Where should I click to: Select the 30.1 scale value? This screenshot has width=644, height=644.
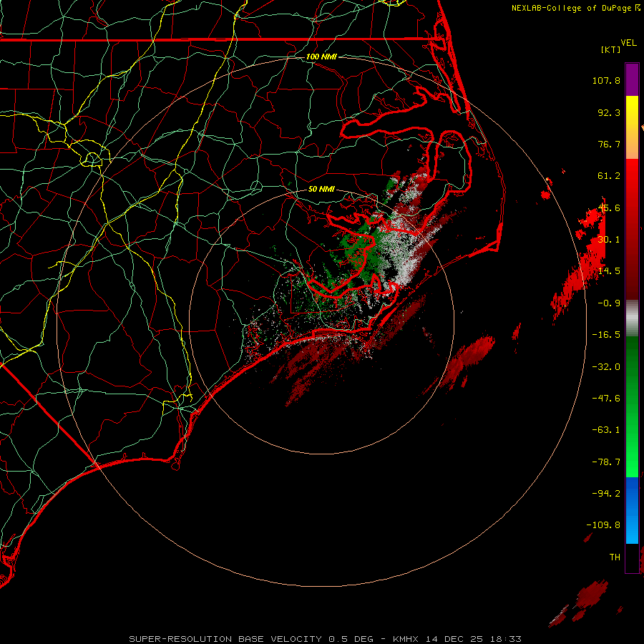pyautogui.click(x=609, y=239)
